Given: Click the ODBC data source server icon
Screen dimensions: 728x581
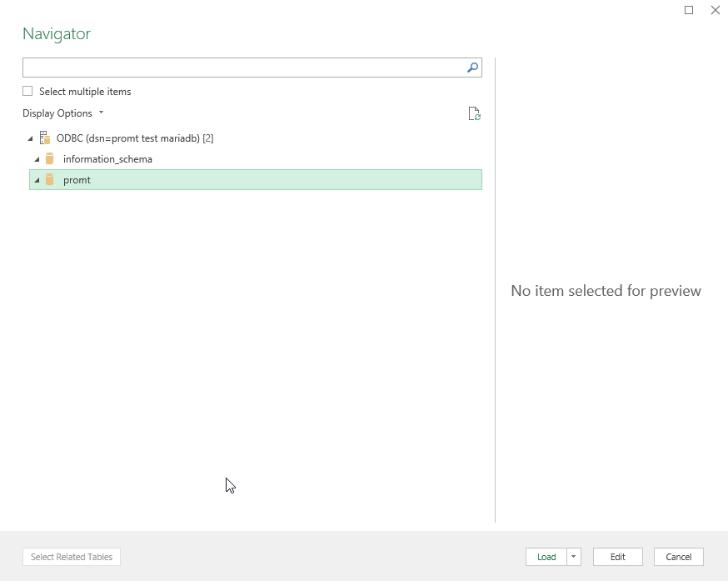Looking at the screenshot, I should click(45, 138).
